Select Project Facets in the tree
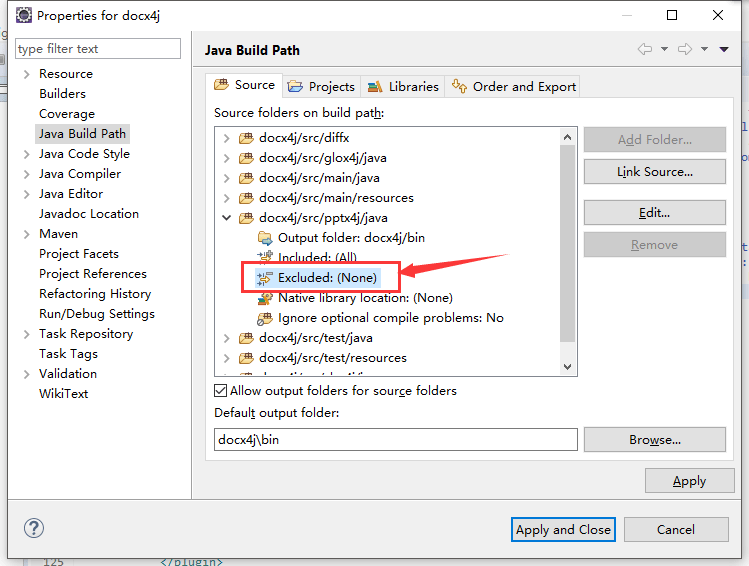The width and height of the screenshot is (749, 566). point(79,254)
